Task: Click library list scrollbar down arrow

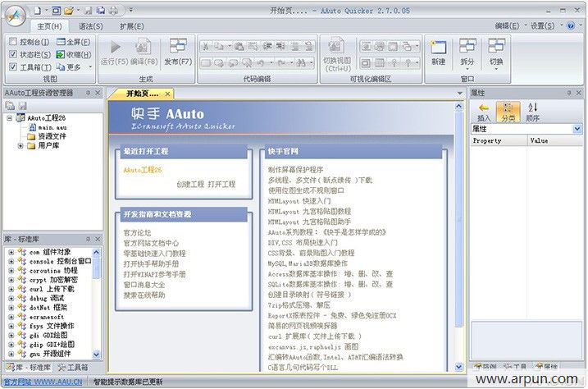Action: pos(96,354)
